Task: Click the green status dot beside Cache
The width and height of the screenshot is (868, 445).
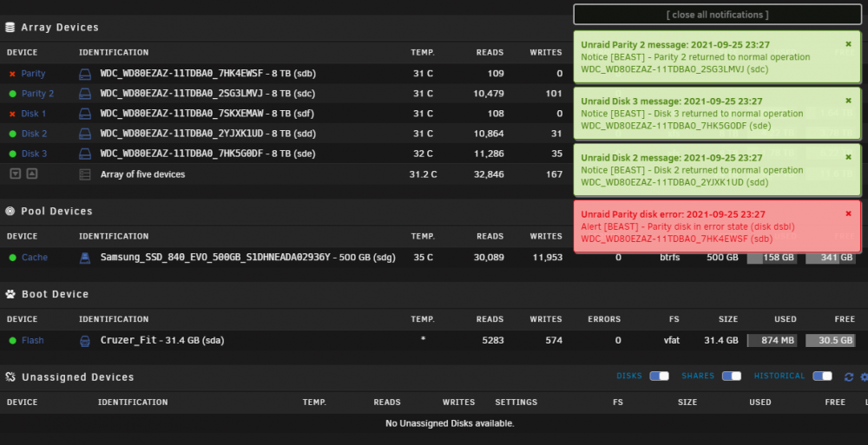Action: (x=12, y=258)
